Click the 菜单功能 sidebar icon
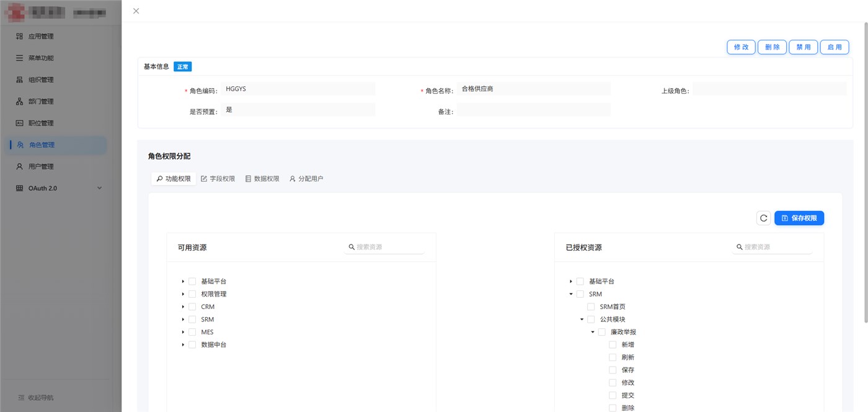868x412 pixels. [19, 58]
